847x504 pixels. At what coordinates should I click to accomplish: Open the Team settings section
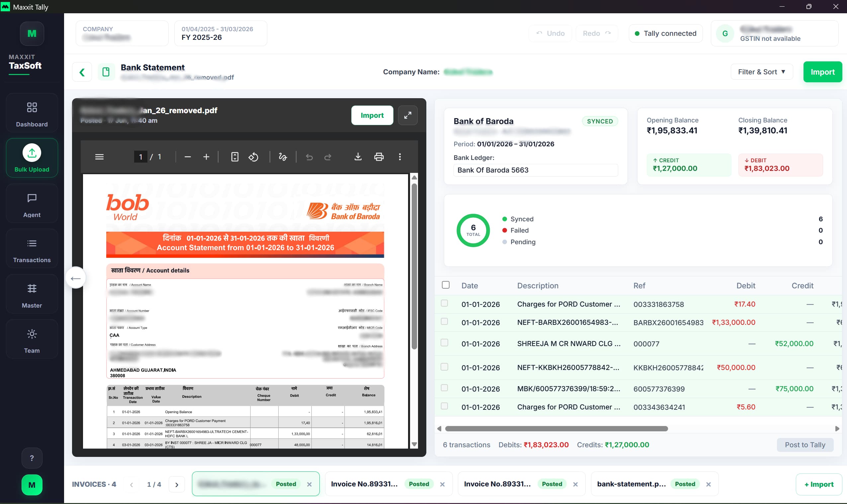32,339
